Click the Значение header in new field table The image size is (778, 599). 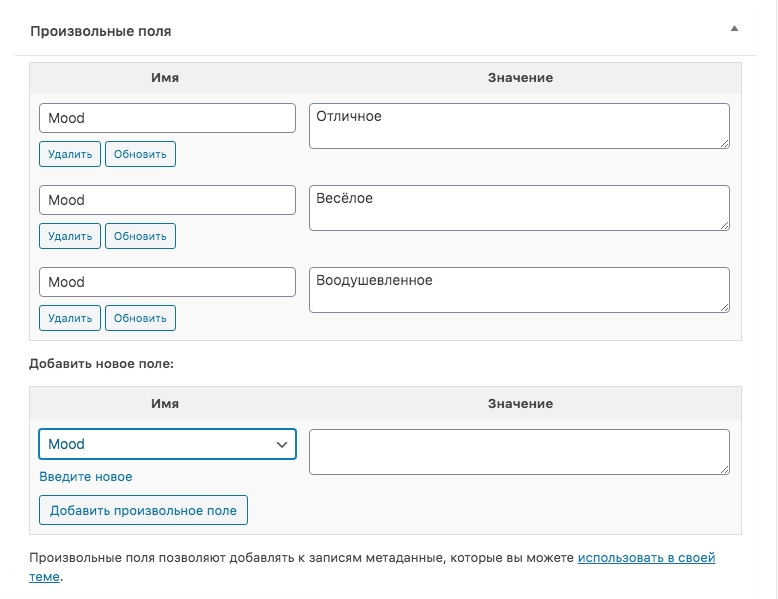520,403
